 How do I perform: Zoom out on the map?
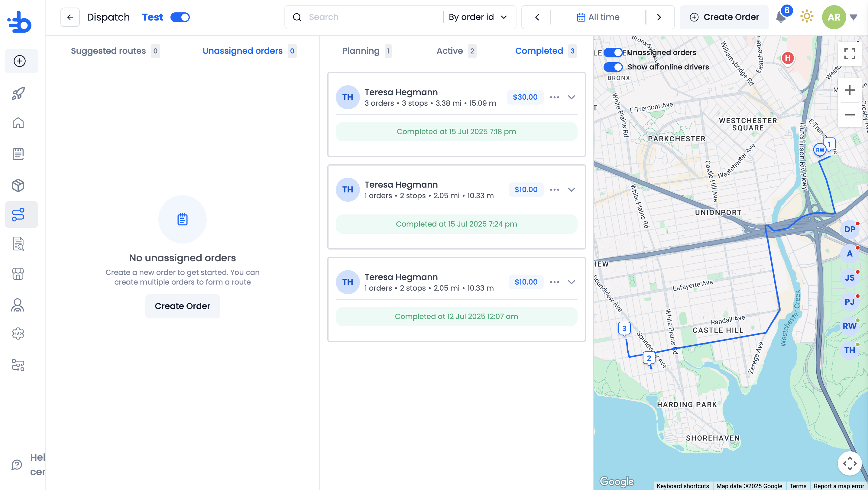click(x=850, y=115)
